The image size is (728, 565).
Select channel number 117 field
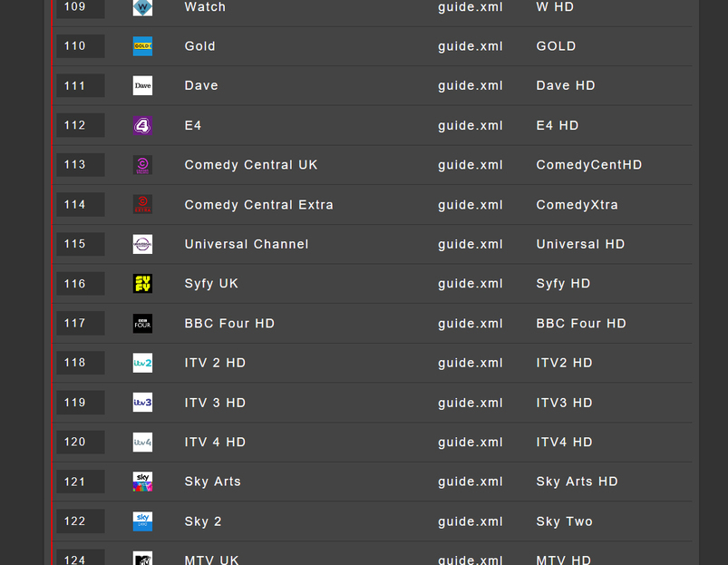pos(81,324)
